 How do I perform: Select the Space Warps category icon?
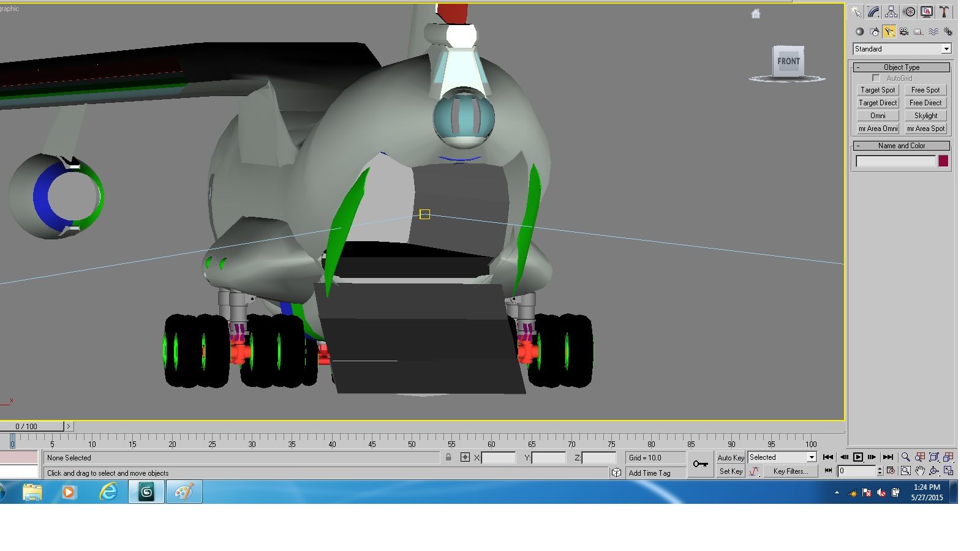(x=933, y=32)
